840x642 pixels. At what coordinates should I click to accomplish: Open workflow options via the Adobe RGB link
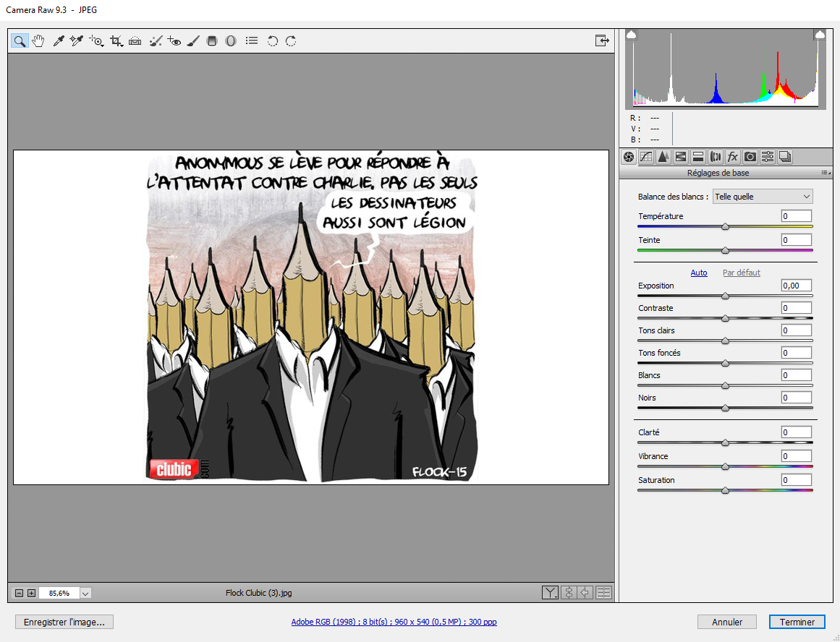(394, 622)
